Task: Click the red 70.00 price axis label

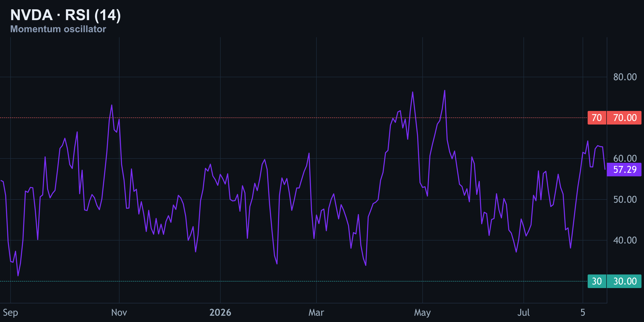Action: pos(624,118)
